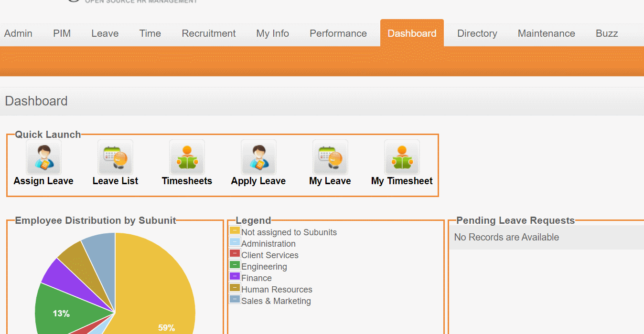The width and height of the screenshot is (644, 334).
Task: Switch to Recruitment module
Action: tap(209, 33)
